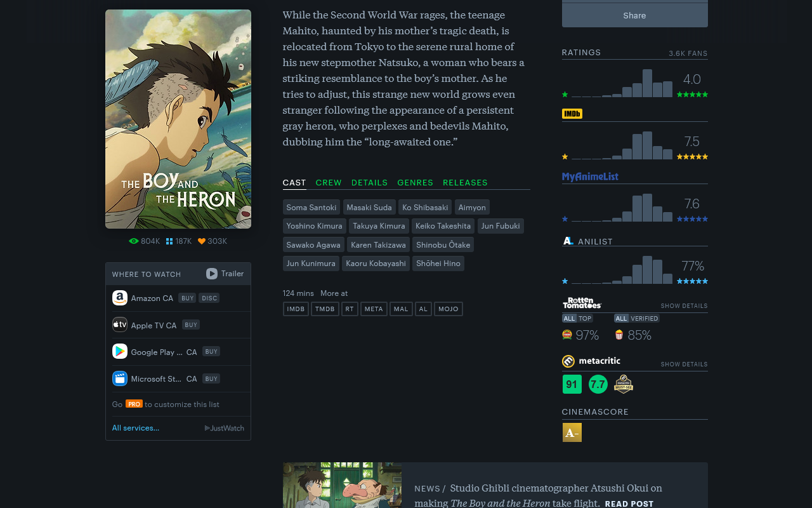Viewport: 812px width, 508px height.
Task: Click the Google Play store icon
Action: pos(119,351)
